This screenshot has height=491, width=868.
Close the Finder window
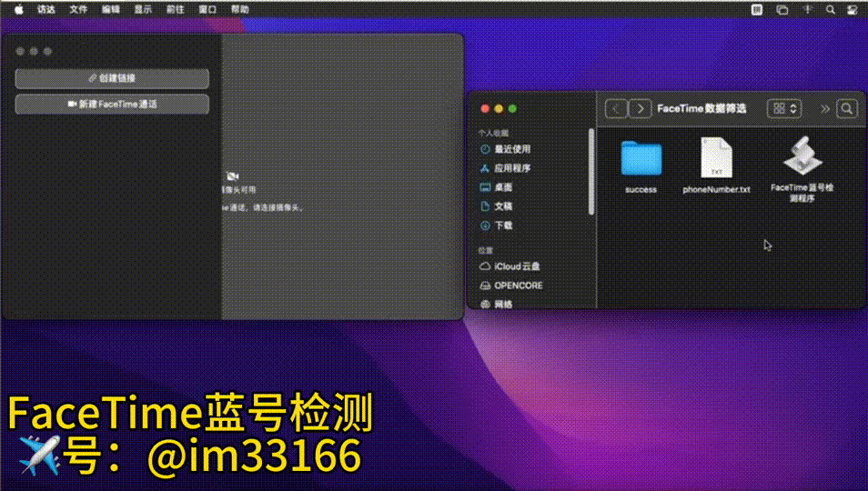485,109
